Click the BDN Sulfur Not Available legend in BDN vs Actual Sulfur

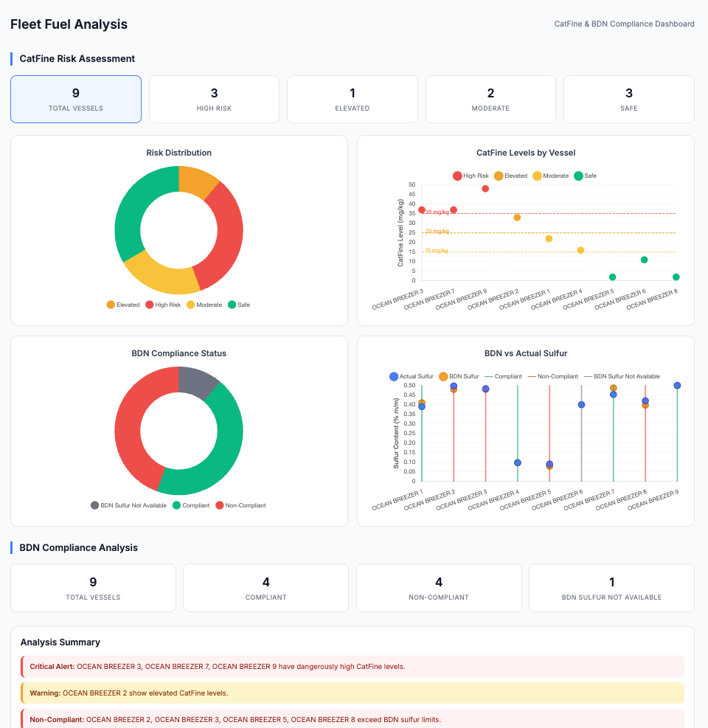588,376
